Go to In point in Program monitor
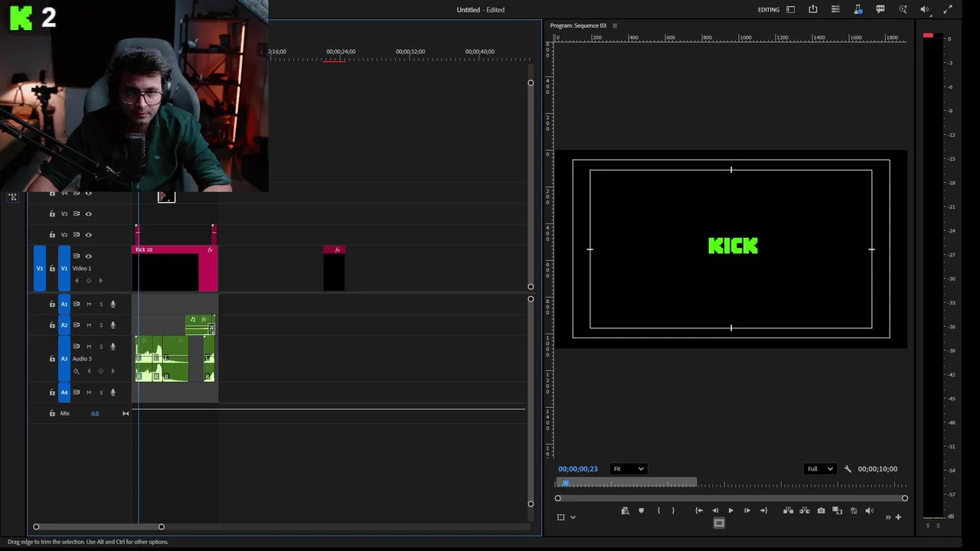 click(699, 510)
